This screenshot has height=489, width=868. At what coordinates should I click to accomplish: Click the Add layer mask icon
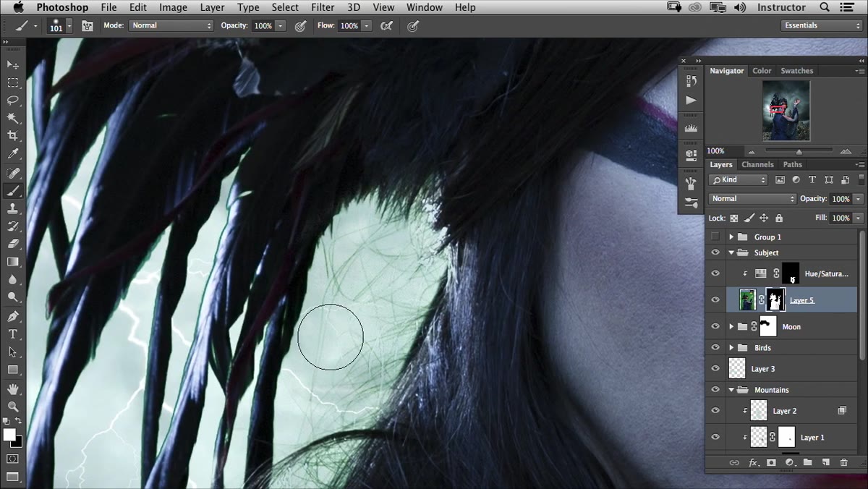click(771, 462)
